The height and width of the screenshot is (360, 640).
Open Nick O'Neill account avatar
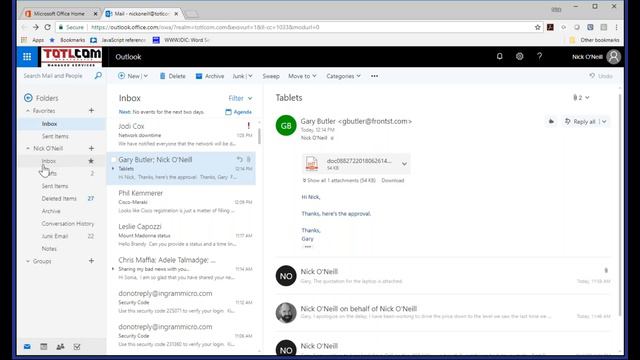(x=613, y=57)
